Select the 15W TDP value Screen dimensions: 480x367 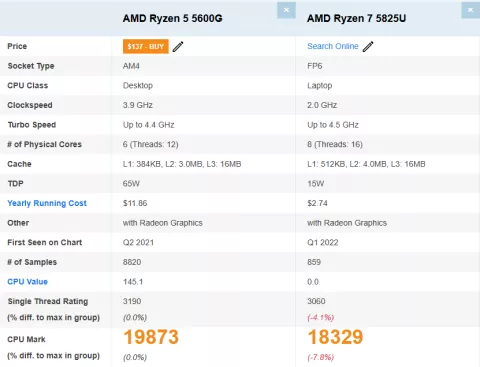coord(315,184)
